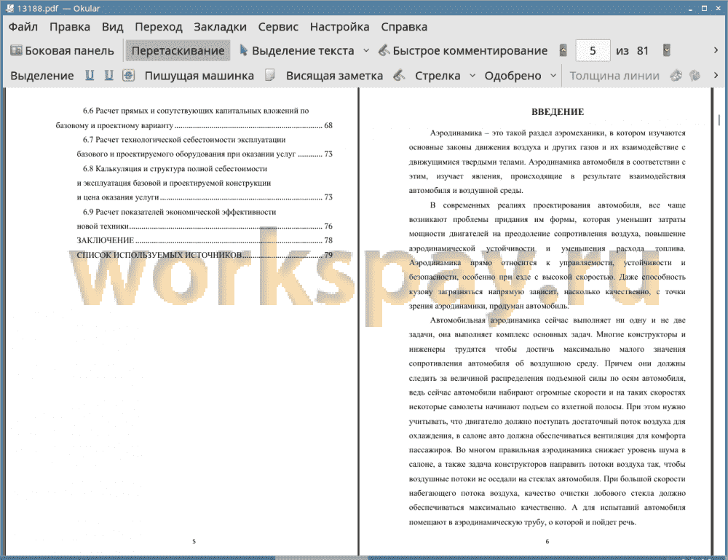728x560 pixels.
Task: Select the second underline annotation icon
Action: point(108,75)
